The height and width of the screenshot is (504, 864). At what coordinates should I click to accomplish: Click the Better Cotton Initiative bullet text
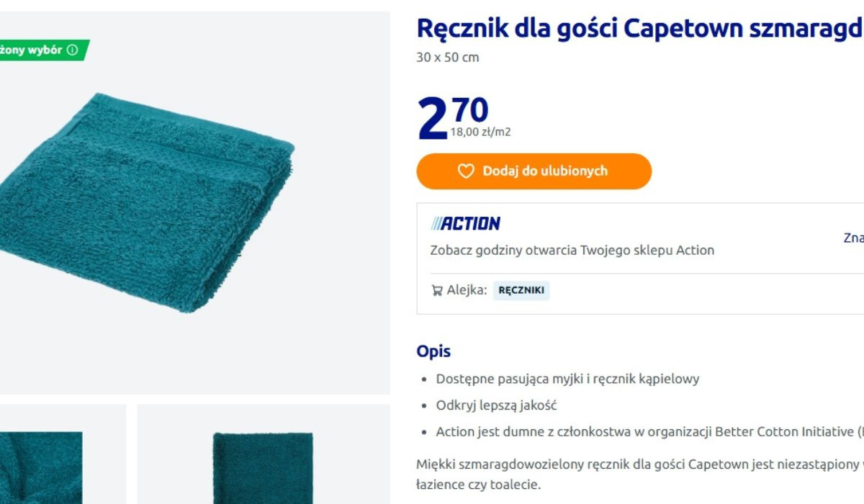(x=648, y=432)
